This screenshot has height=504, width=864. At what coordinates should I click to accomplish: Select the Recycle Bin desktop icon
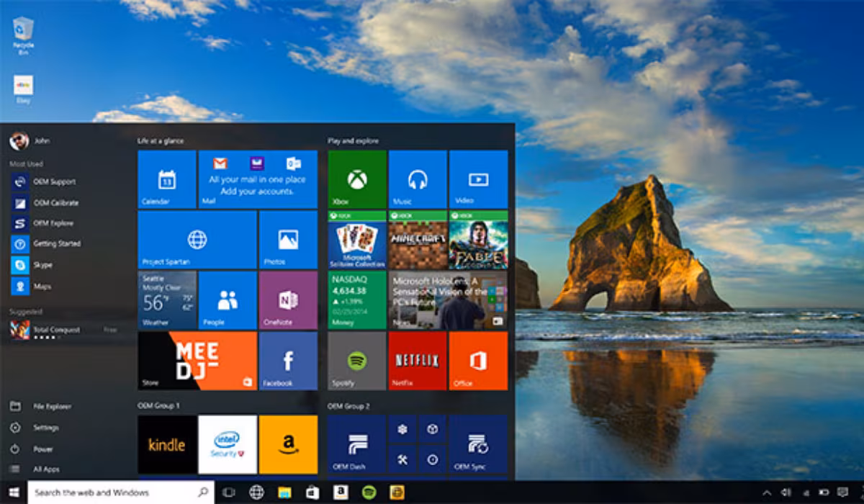23,36
